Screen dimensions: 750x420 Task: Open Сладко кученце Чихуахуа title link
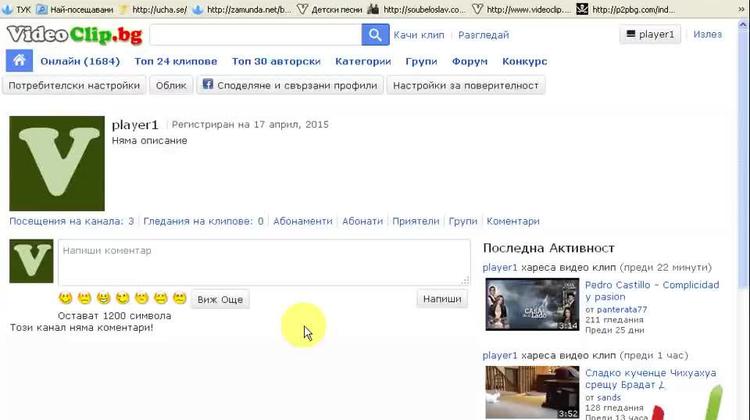tap(651, 379)
